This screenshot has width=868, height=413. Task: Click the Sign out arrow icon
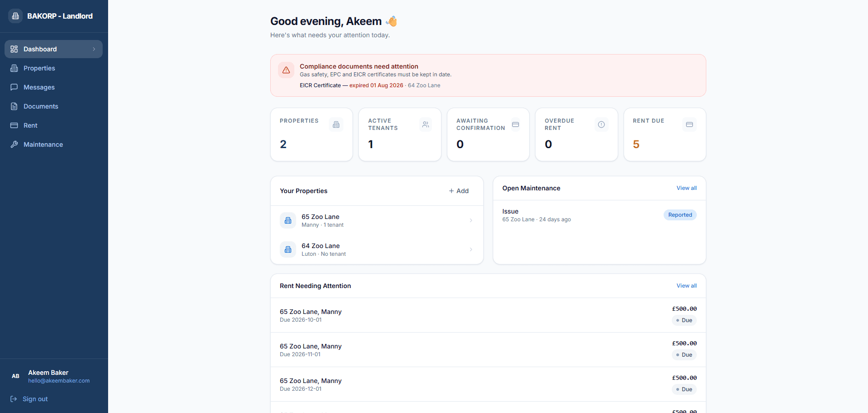[x=14, y=399]
